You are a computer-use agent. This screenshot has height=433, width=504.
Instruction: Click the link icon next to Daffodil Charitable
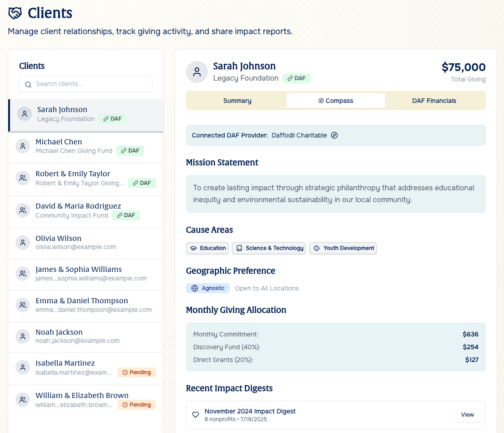[x=334, y=135]
